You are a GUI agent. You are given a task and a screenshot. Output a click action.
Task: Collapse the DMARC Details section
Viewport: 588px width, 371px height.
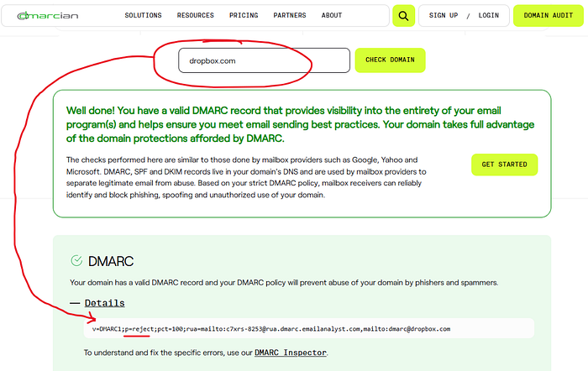point(97,303)
